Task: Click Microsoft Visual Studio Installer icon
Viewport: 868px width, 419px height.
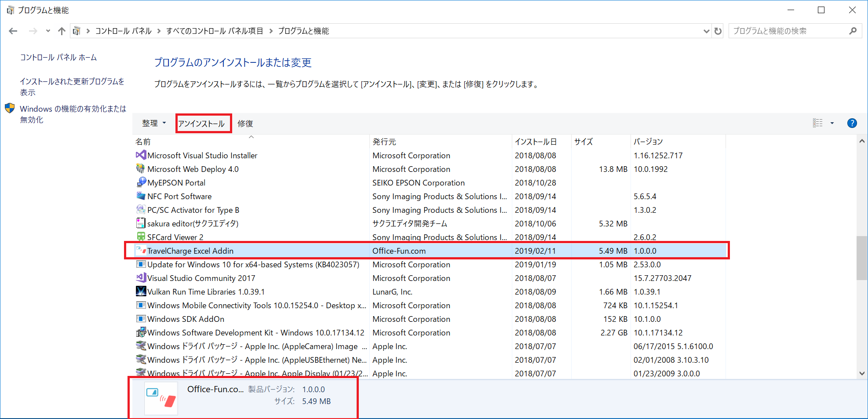Action: tap(141, 155)
